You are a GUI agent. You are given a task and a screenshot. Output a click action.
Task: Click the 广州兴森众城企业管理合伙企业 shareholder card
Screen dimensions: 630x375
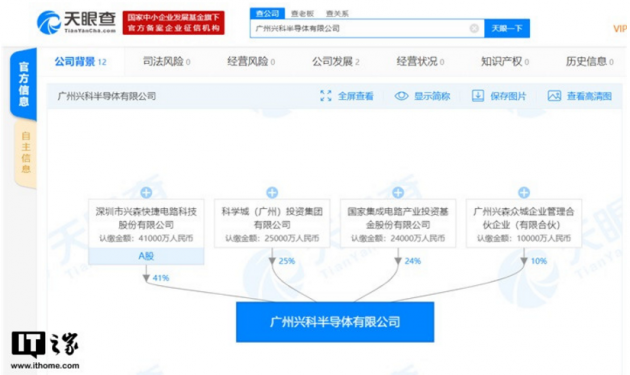pos(524,223)
